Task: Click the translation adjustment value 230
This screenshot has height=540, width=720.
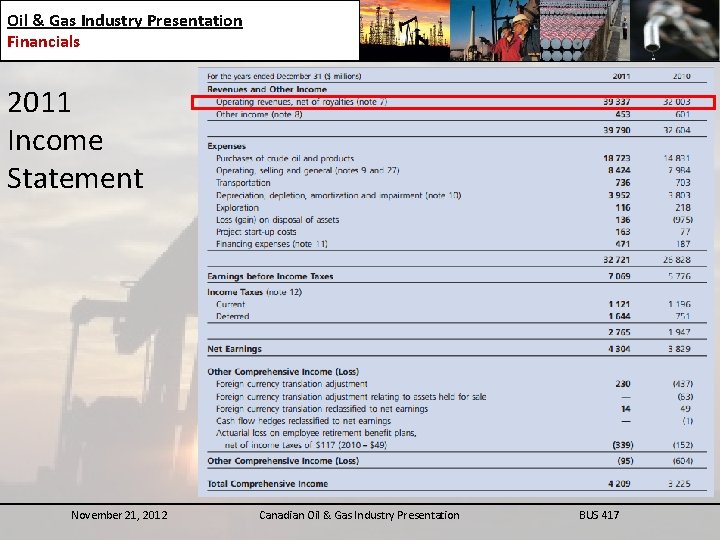Action: pyautogui.click(x=623, y=384)
